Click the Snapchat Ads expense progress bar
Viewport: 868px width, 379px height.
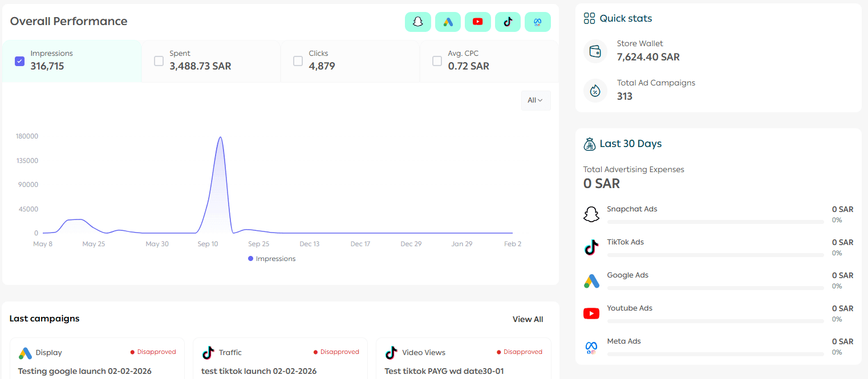click(715, 222)
